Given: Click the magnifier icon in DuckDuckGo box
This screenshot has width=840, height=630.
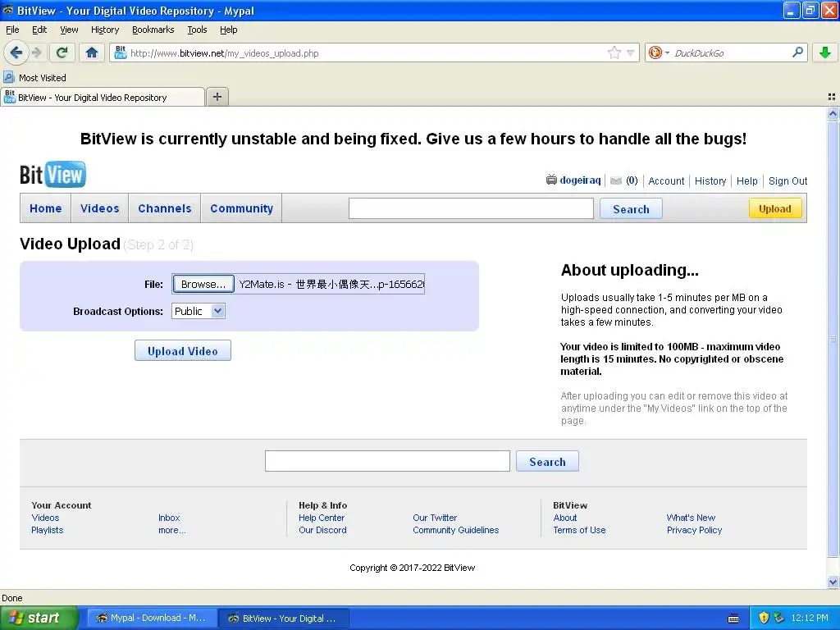Looking at the screenshot, I should point(797,52).
